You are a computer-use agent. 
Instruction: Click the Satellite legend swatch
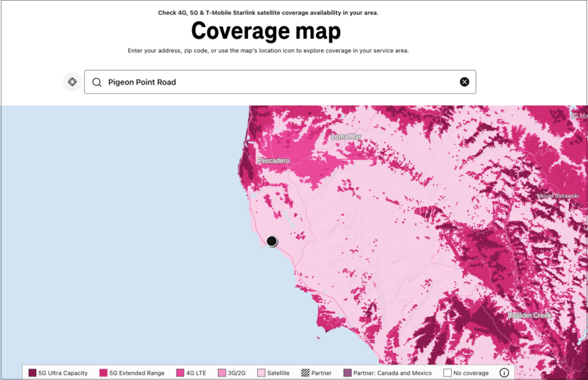pos(261,373)
